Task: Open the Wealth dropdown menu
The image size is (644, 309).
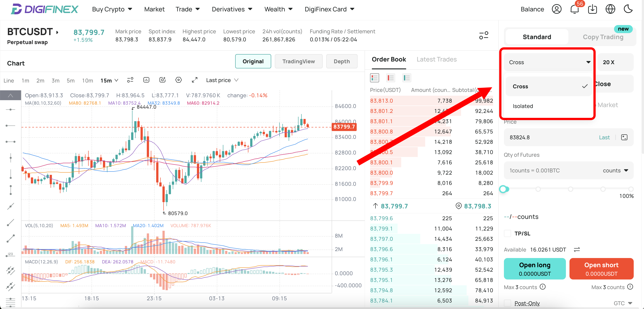Action: (279, 9)
